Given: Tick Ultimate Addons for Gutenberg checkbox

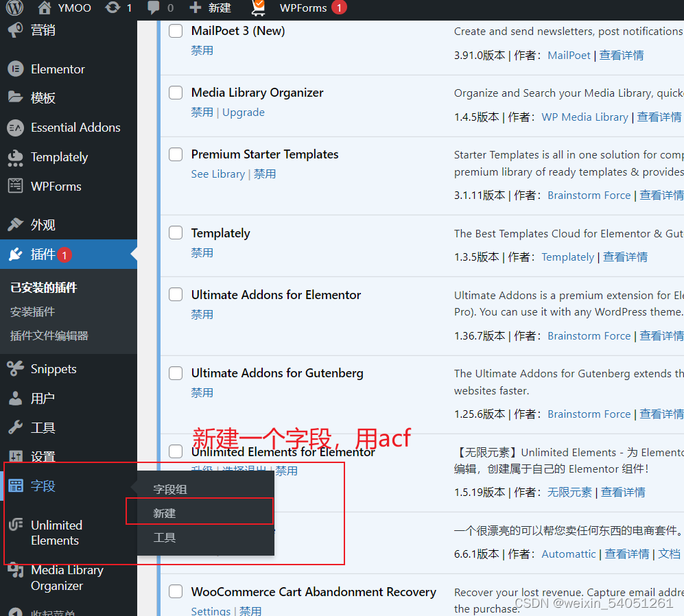Looking at the screenshot, I should (176, 373).
